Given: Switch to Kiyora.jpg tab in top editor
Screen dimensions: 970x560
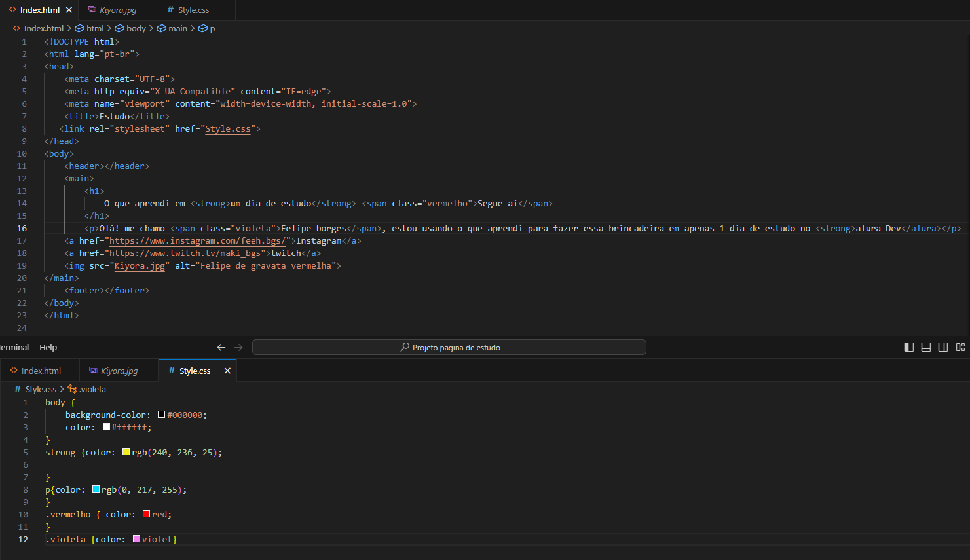Looking at the screenshot, I should 118,10.
